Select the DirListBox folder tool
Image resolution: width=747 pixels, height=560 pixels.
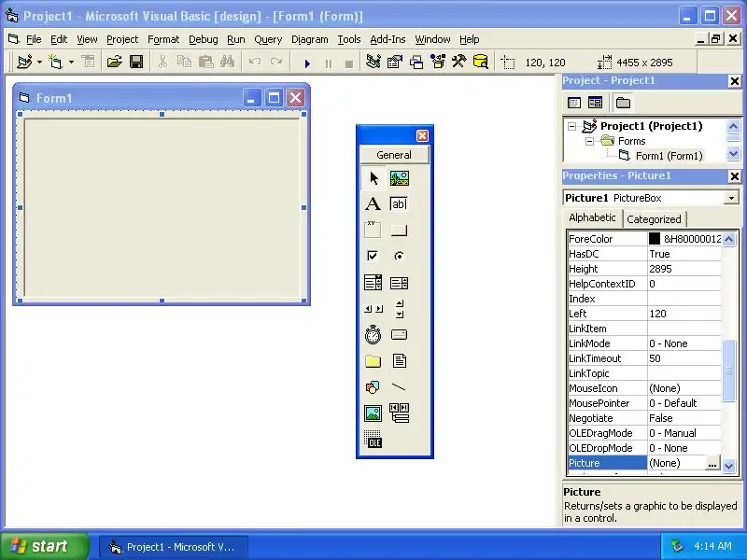click(x=373, y=361)
